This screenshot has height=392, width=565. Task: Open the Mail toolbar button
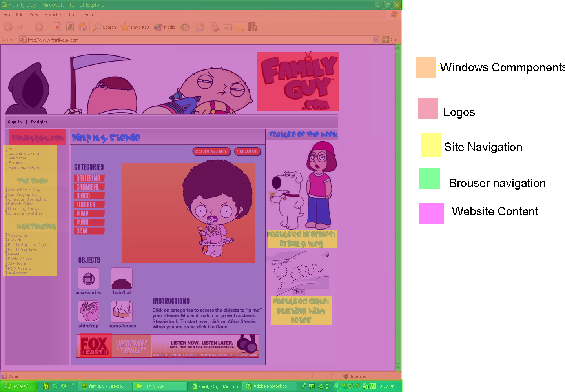coord(199,27)
